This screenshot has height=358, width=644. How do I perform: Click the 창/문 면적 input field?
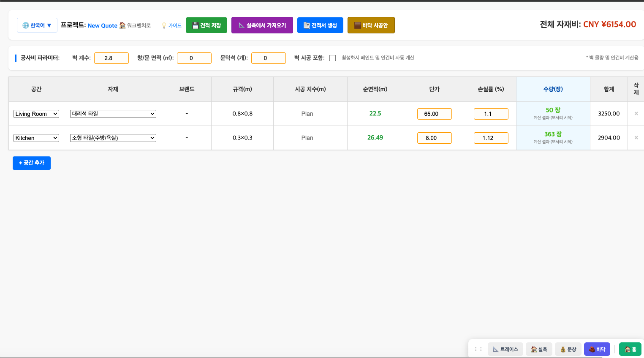coord(194,58)
